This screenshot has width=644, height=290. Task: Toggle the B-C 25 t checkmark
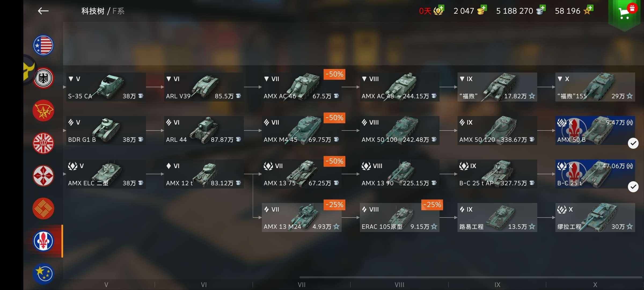pyautogui.click(x=633, y=187)
